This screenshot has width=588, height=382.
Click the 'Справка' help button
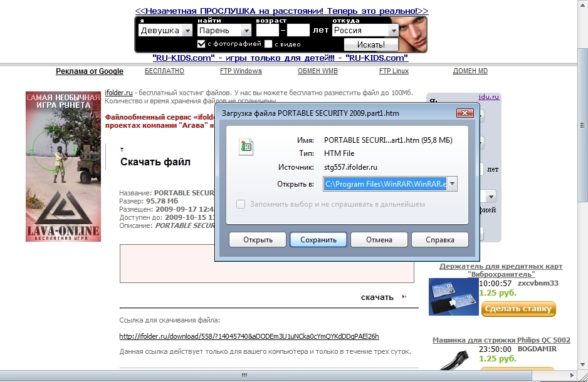440,240
